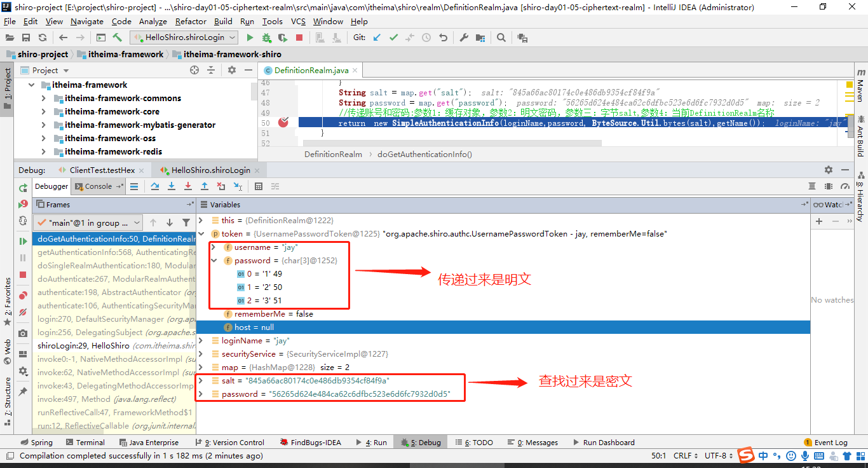The image size is (868, 468).
Task: Toggle breakpoint on line 50 gutter
Action: point(283,123)
